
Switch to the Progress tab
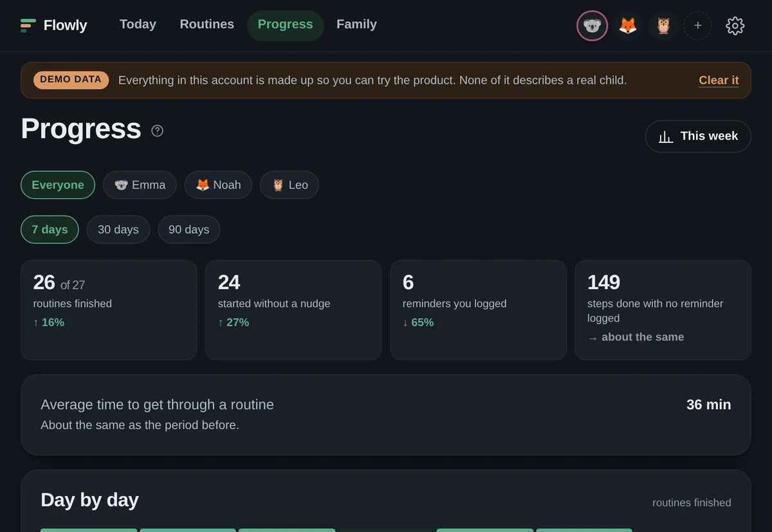click(285, 25)
